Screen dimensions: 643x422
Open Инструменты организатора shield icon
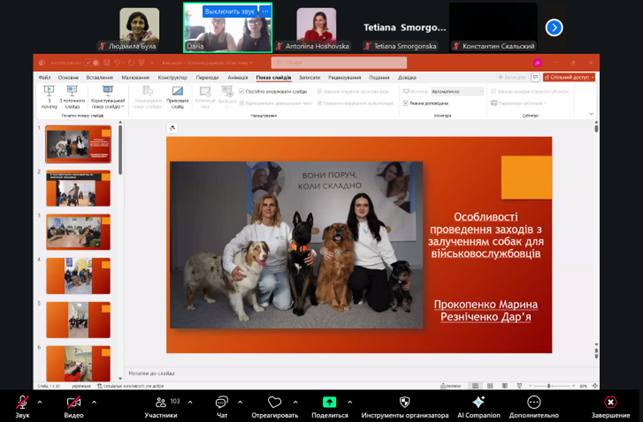403,402
